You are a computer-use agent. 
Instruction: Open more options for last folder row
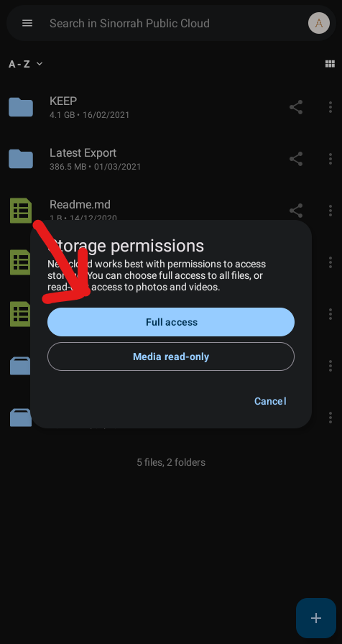pos(331,418)
